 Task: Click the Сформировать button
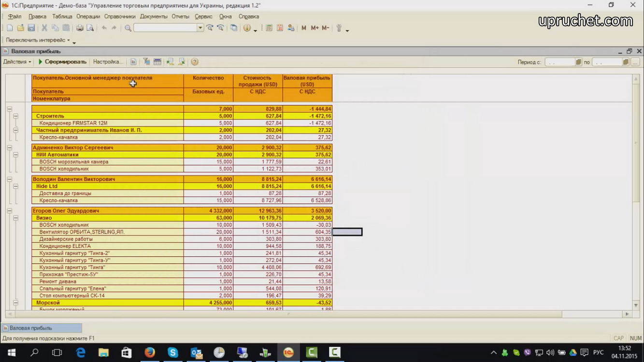coord(62,62)
